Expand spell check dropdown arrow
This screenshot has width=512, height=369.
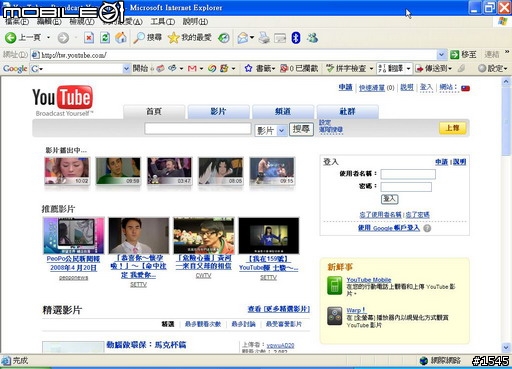click(x=371, y=69)
